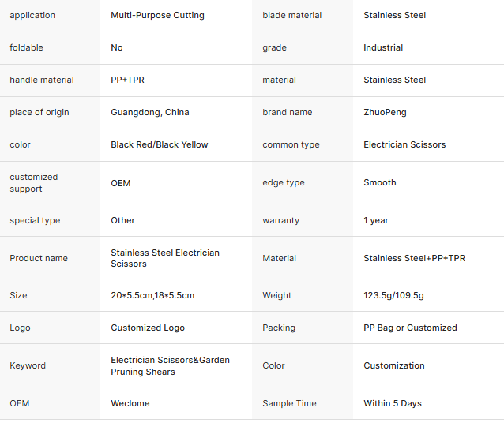Select the '123.5g/109.5g' weight value

coord(393,295)
